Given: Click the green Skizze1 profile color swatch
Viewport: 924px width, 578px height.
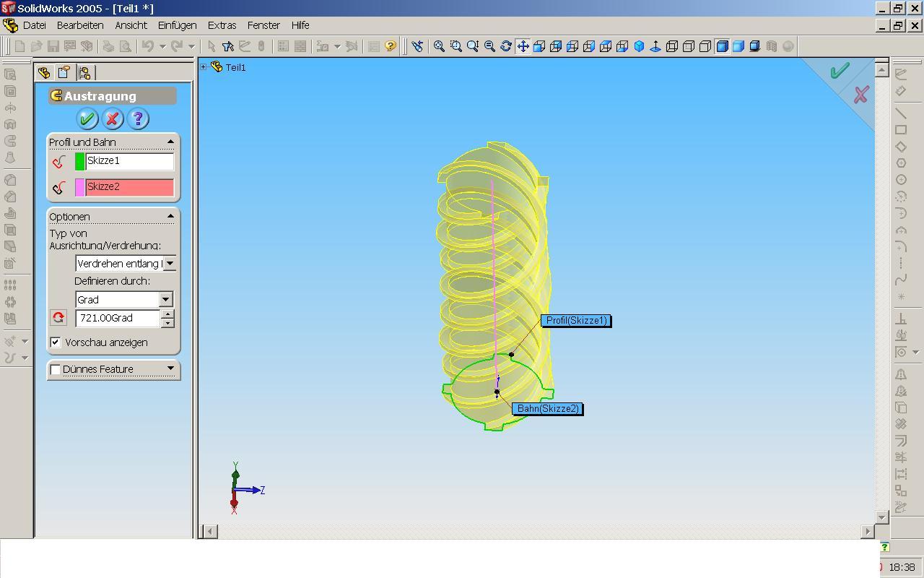Looking at the screenshot, I should click(x=80, y=162).
